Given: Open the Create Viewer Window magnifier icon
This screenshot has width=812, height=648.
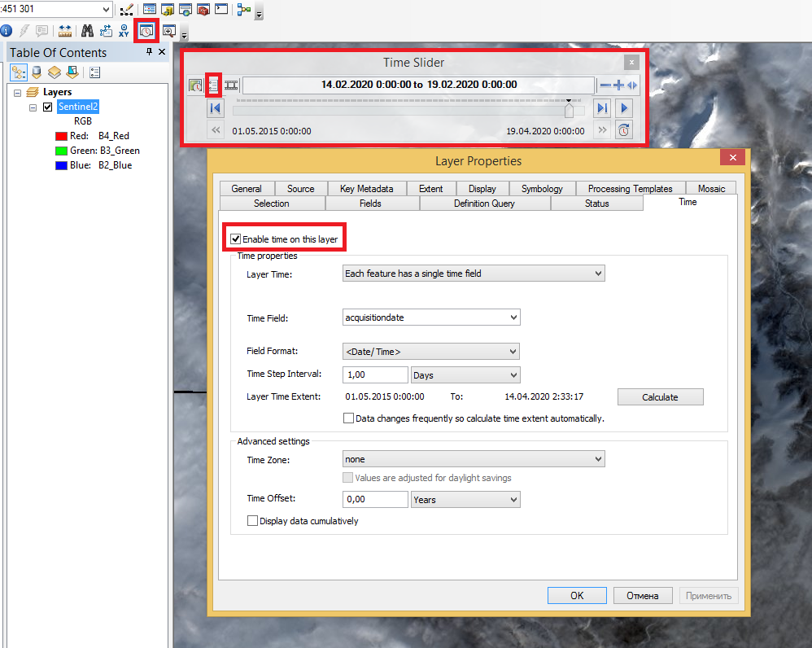Looking at the screenshot, I should tap(169, 31).
